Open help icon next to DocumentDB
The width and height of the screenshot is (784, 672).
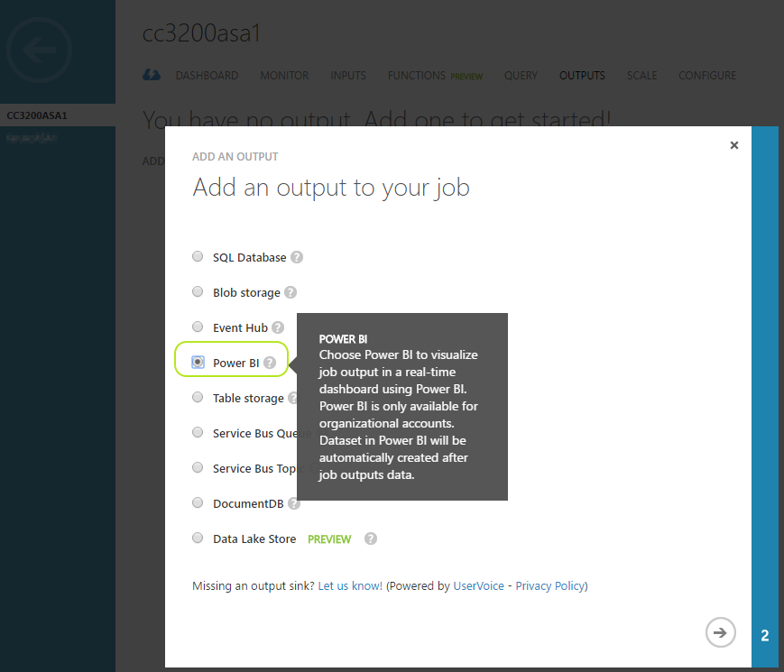[294, 503]
